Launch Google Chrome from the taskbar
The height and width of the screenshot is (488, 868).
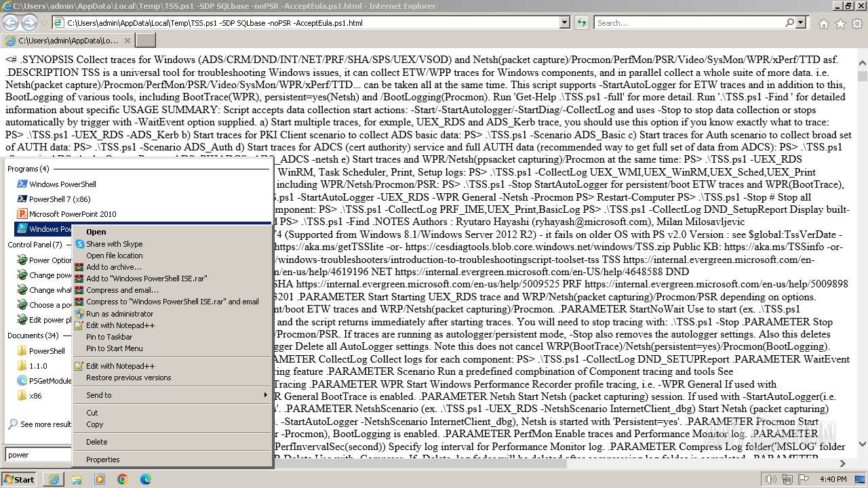[123, 479]
